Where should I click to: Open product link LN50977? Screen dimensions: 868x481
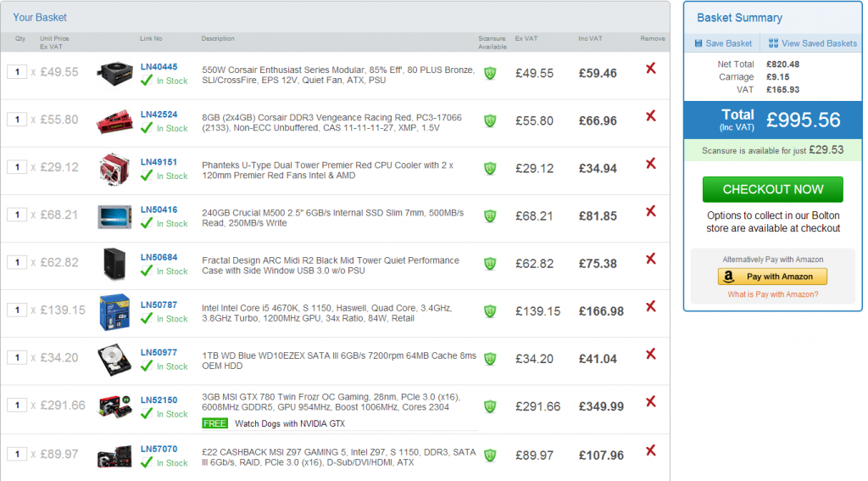click(x=159, y=353)
